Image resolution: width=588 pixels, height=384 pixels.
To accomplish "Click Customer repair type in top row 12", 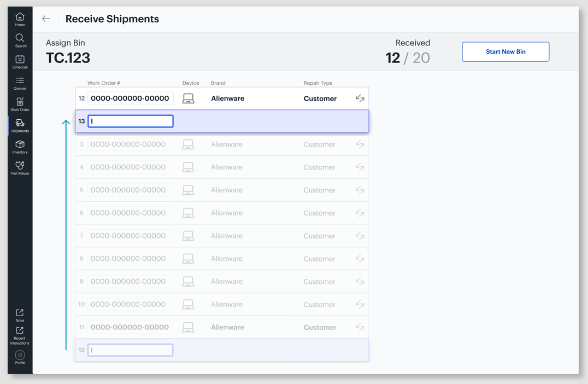I will (320, 98).
